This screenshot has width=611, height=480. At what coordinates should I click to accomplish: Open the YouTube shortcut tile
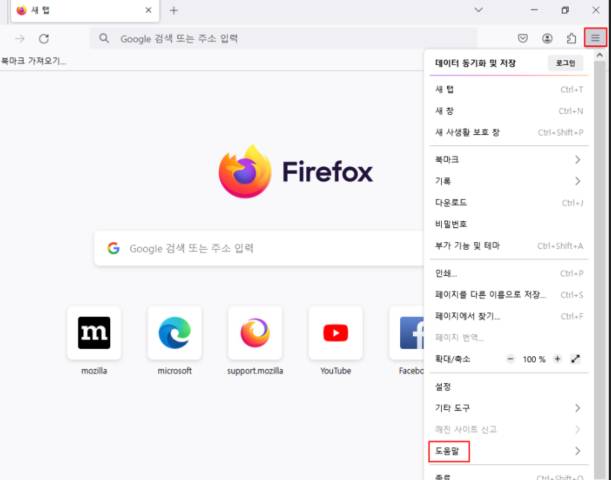(336, 333)
